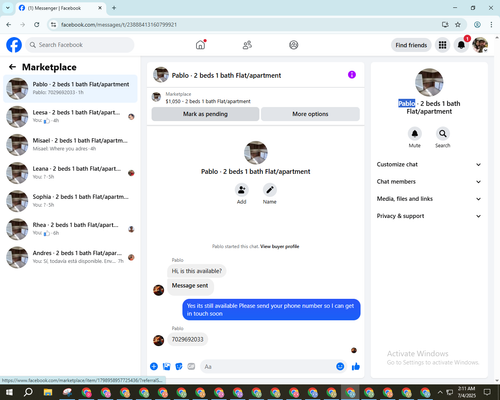Show hidden system tray icons chevron
Viewport: 500px width, 400px height.
pyautogui.click(x=440, y=392)
